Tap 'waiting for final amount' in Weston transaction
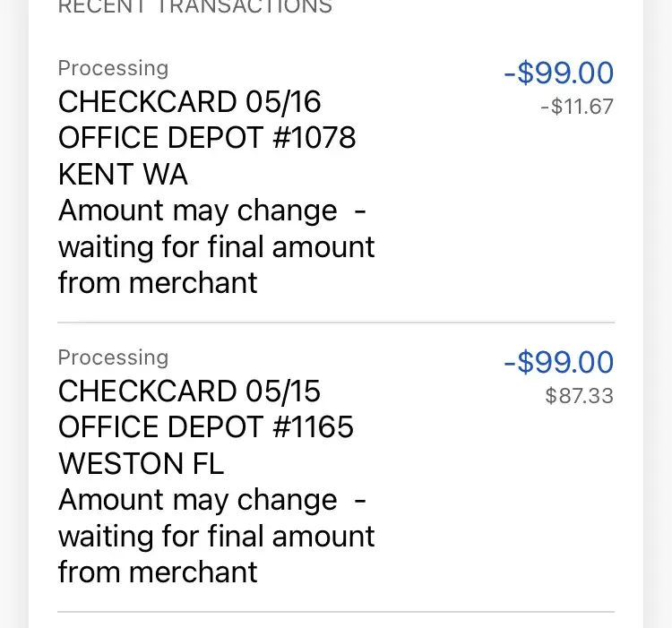672x628 pixels. pos(216,536)
